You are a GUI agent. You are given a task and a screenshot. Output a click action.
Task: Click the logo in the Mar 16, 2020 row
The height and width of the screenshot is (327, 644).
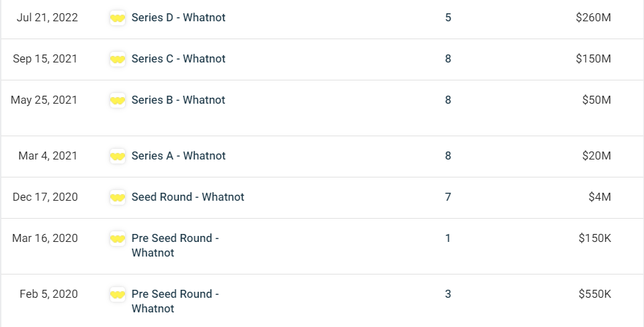[118, 239]
